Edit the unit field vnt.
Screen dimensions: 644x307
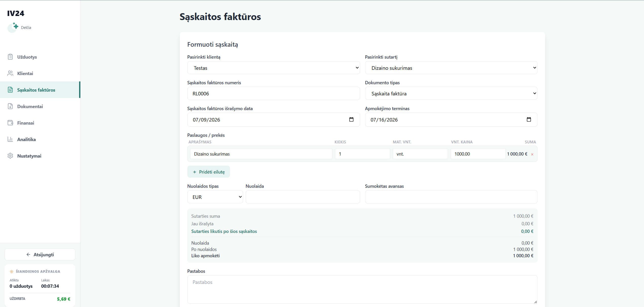pos(420,154)
